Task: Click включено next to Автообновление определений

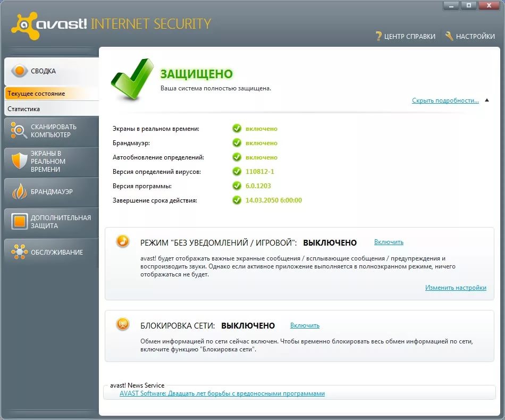Action: pos(261,157)
